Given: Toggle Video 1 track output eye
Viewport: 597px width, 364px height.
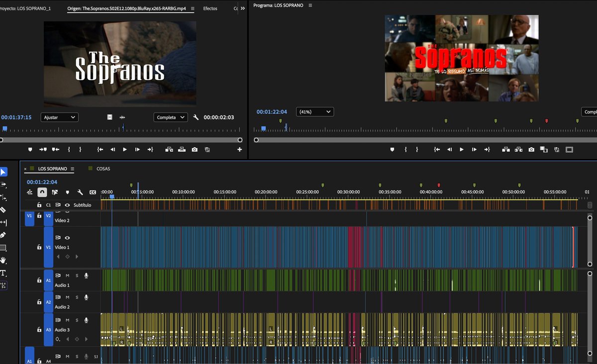Looking at the screenshot, I should point(67,238).
